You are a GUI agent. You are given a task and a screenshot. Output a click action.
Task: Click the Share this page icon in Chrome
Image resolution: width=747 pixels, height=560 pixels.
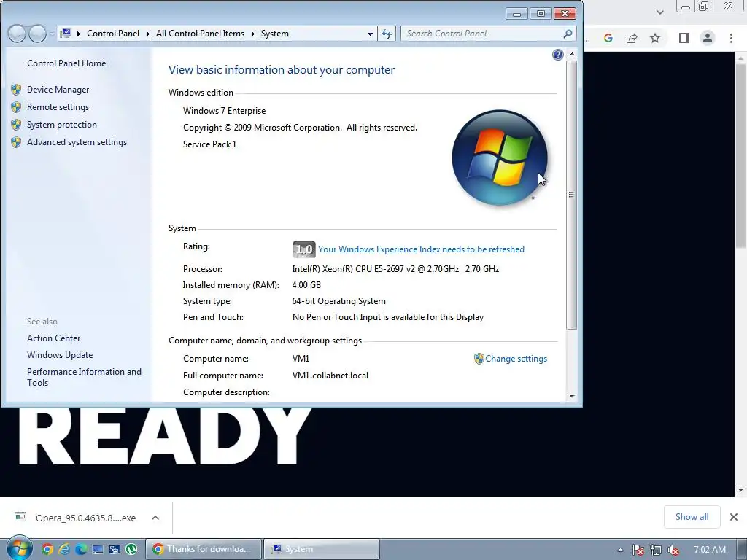point(632,38)
